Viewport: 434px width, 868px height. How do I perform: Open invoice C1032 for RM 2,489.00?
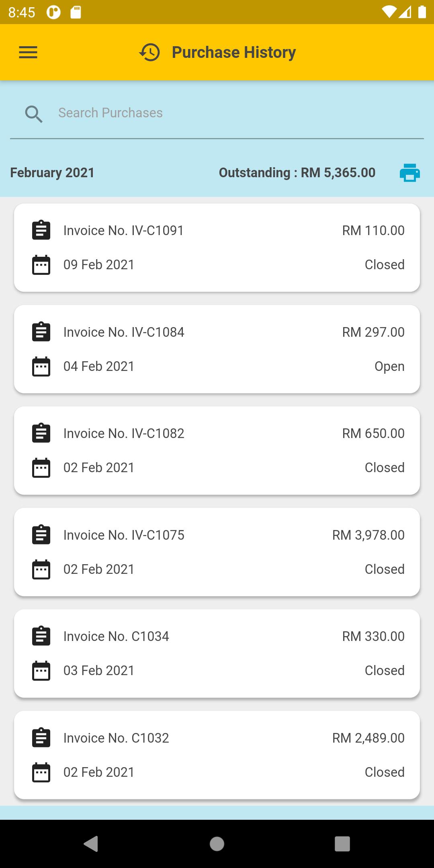217,755
